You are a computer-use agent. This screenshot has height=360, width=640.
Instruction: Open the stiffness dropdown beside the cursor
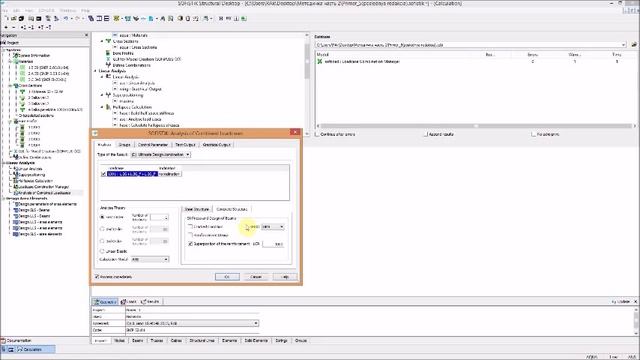(273, 227)
